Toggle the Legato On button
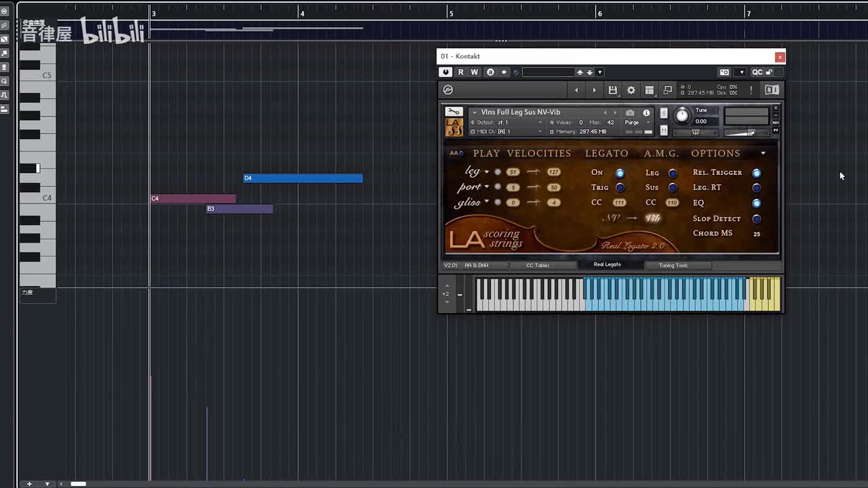The image size is (868, 488). click(620, 173)
